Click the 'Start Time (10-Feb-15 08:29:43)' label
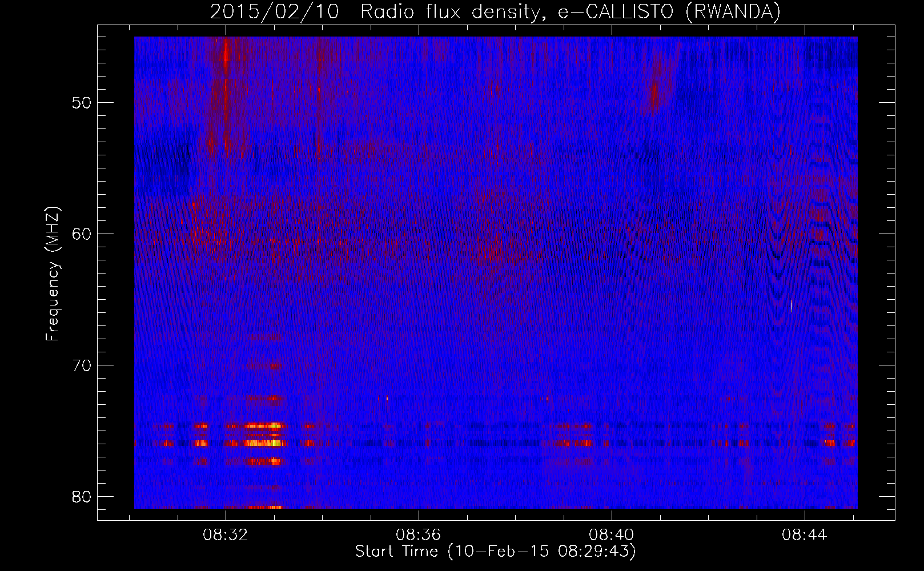This screenshot has width=924, height=571. click(495, 552)
